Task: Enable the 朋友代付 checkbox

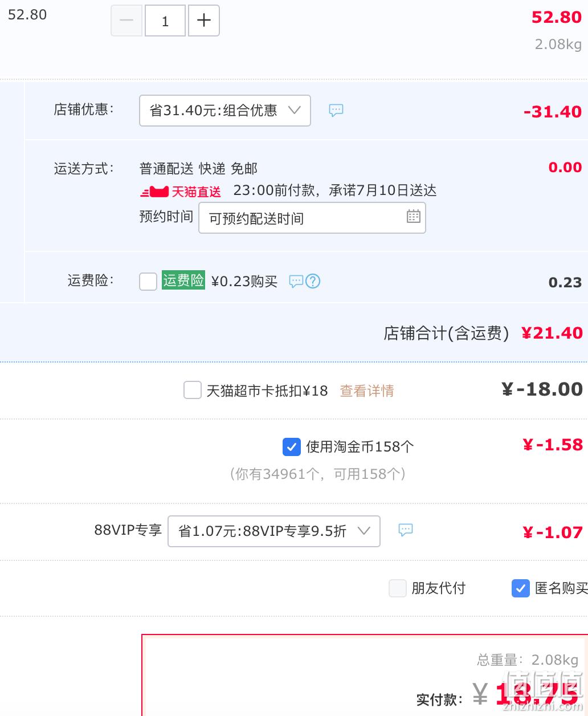Action: 398,588
